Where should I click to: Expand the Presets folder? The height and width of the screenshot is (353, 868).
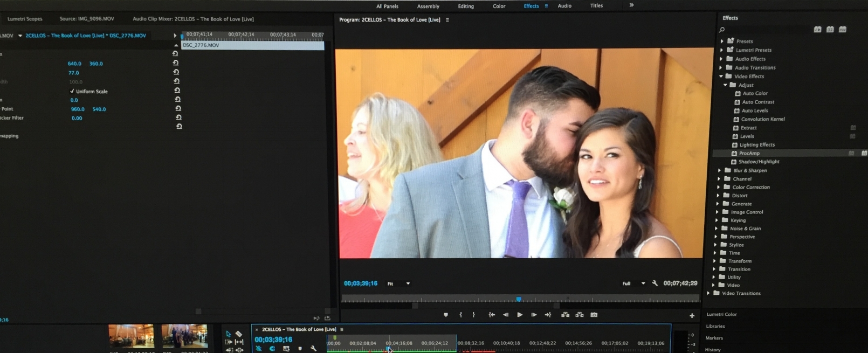pyautogui.click(x=722, y=41)
